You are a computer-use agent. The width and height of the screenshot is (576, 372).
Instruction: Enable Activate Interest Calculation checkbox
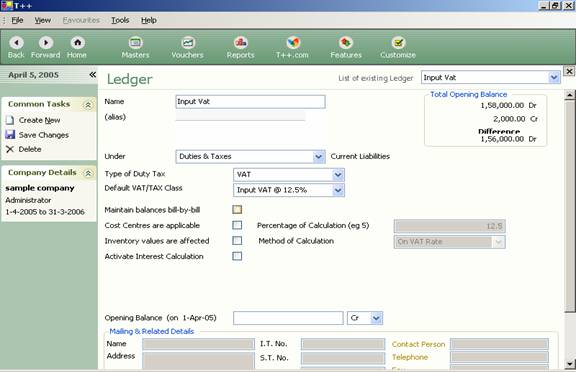237,256
